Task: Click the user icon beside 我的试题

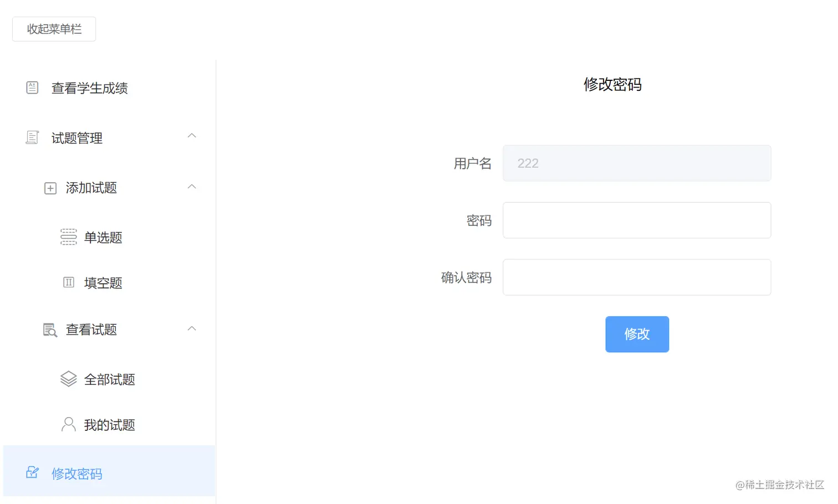Action: pos(69,424)
